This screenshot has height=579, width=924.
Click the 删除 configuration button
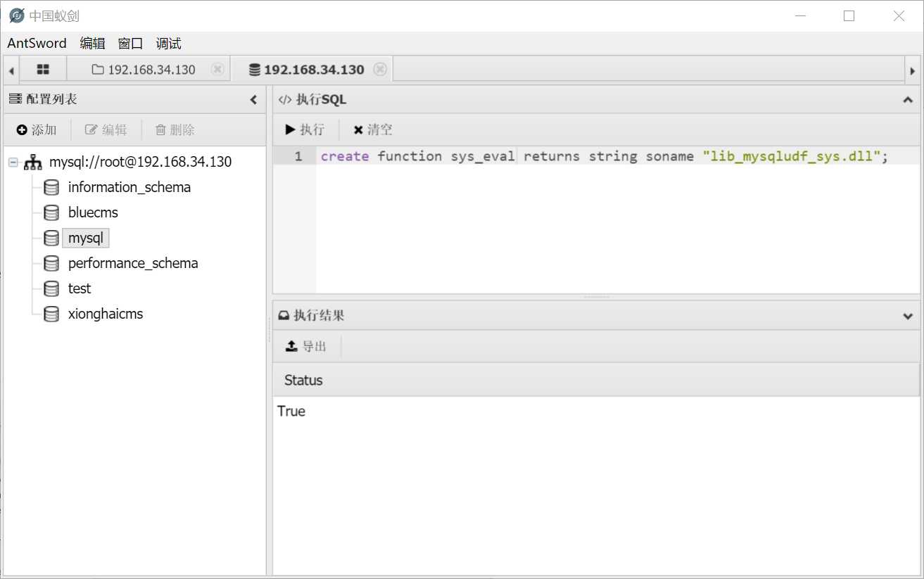(175, 129)
